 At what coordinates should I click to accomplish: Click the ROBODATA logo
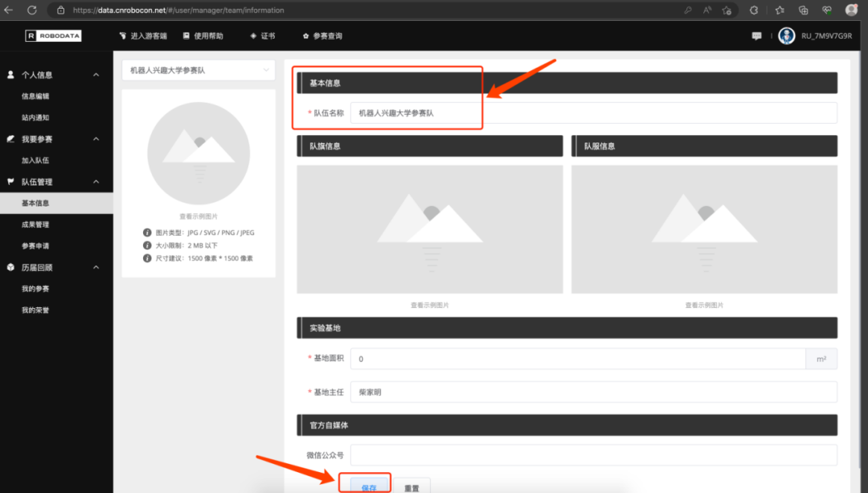(53, 36)
